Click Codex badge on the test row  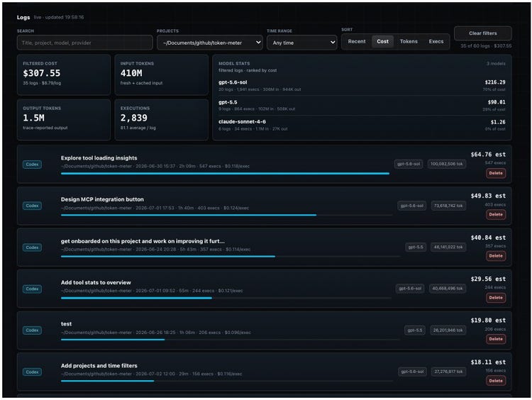(x=32, y=330)
